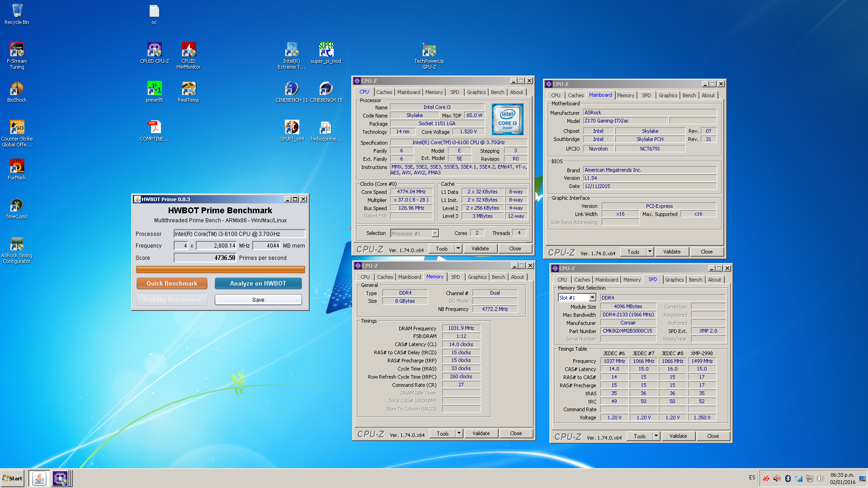Screen dimensions: 868x488
Task: Click the Core Speed 4774.04 MHz value
Action: click(x=411, y=192)
